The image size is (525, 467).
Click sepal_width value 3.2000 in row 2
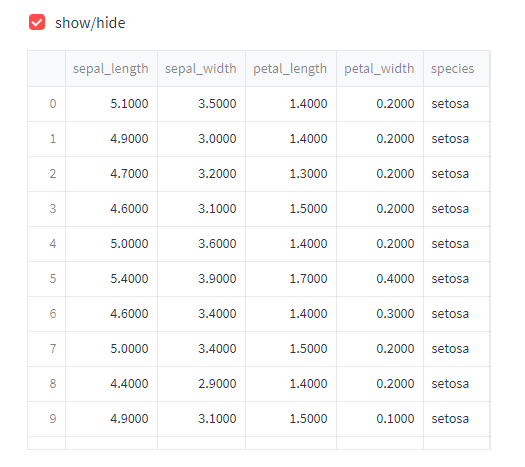(x=217, y=174)
